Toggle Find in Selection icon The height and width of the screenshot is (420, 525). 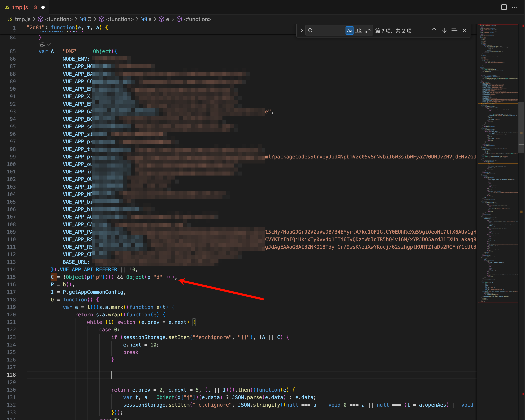click(454, 30)
